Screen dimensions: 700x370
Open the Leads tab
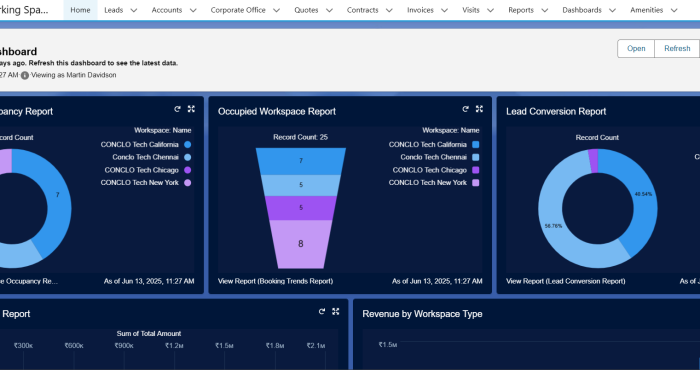click(x=113, y=10)
